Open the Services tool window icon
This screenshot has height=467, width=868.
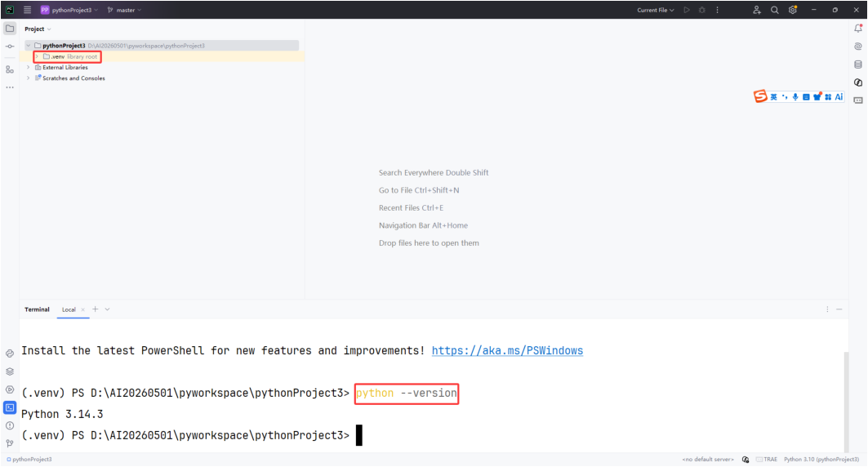[x=10, y=389]
